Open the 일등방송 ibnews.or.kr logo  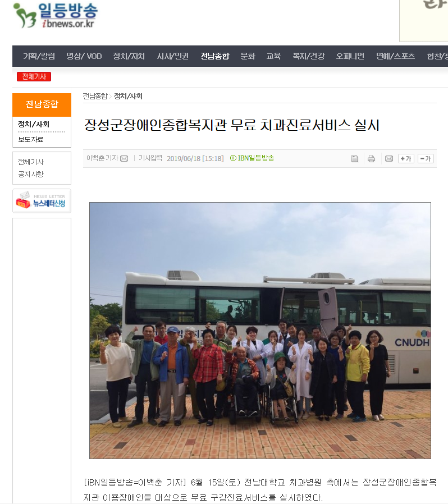pyautogui.click(x=56, y=15)
